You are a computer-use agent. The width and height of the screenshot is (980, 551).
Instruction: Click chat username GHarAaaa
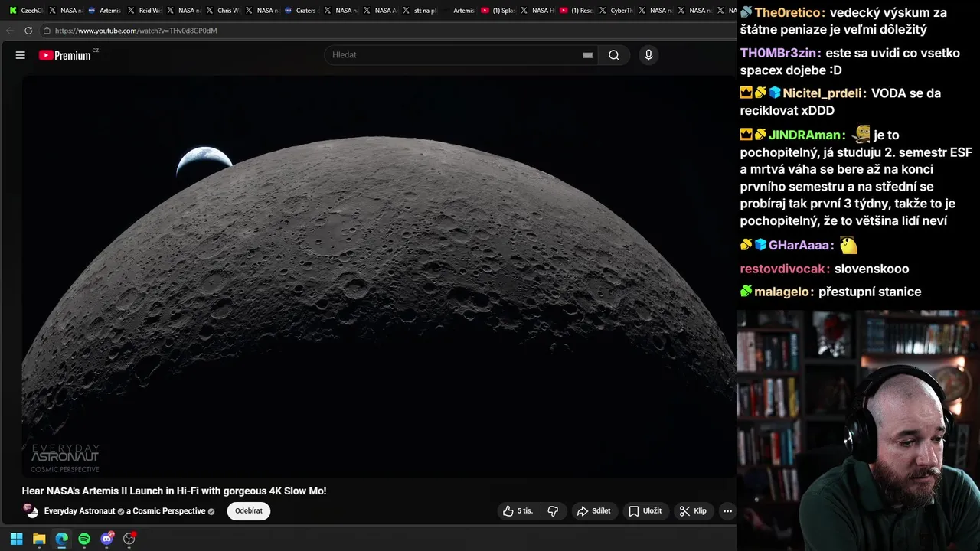[799, 245]
